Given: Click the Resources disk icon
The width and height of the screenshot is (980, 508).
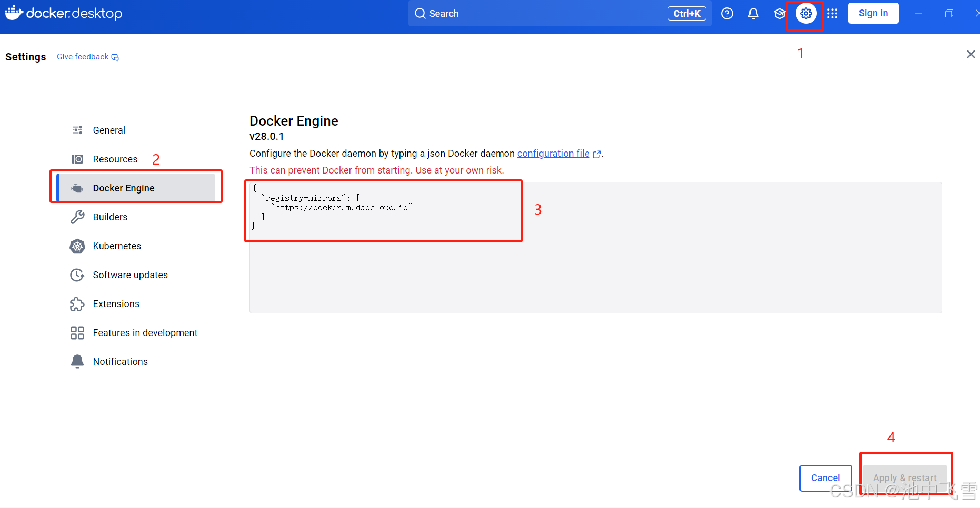Looking at the screenshot, I should (77, 159).
